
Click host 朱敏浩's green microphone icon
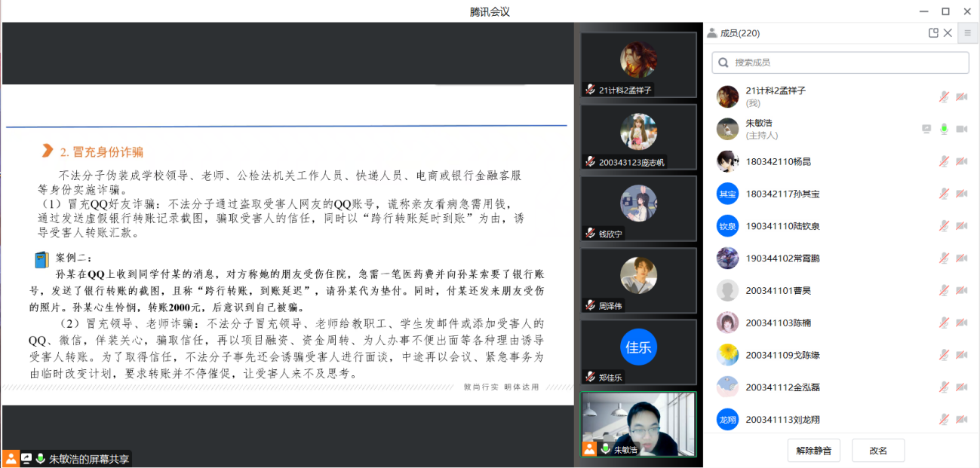(943, 129)
